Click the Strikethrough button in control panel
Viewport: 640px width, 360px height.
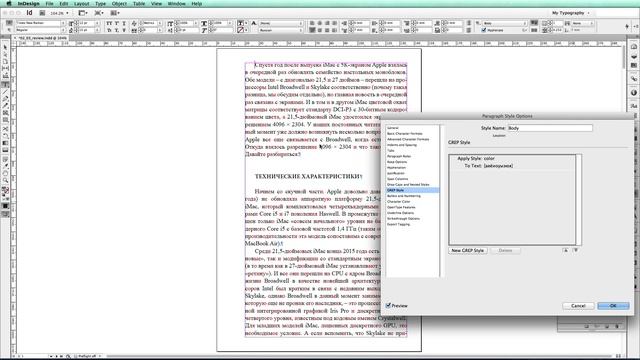(x=124, y=30)
